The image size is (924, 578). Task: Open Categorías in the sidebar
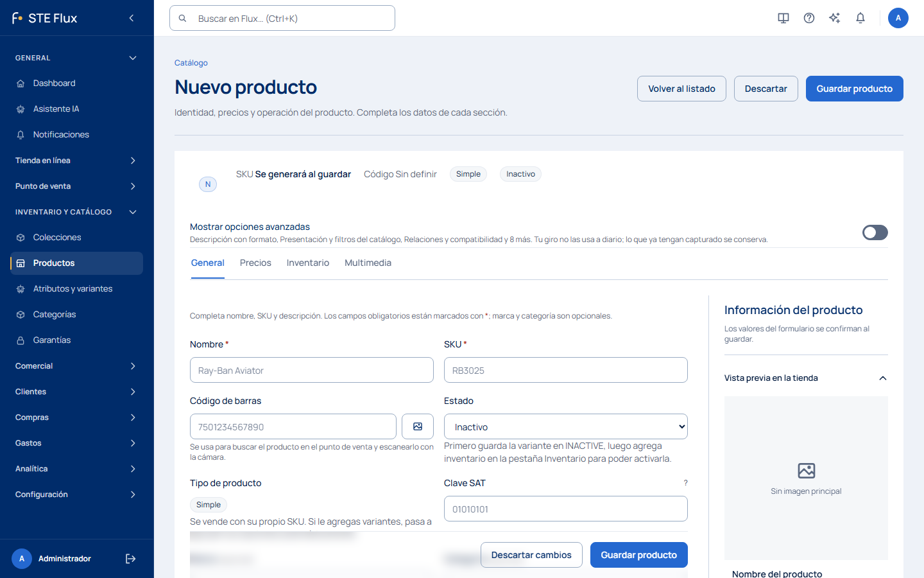[77, 315]
